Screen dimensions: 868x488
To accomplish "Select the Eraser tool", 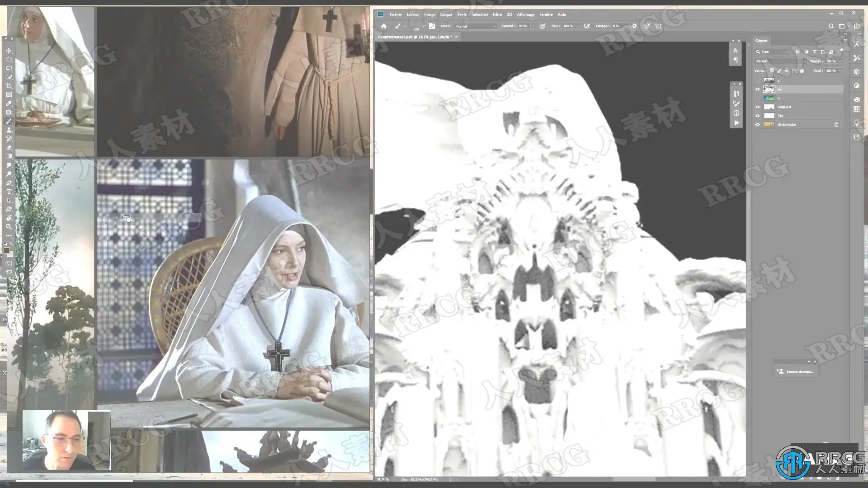I will (x=9, y=148).
